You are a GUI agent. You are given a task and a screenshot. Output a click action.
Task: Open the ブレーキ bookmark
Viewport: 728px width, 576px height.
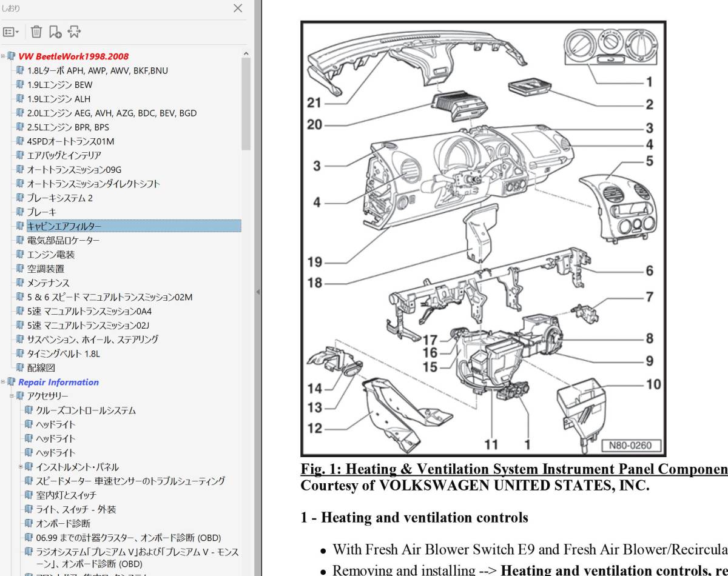42,212
